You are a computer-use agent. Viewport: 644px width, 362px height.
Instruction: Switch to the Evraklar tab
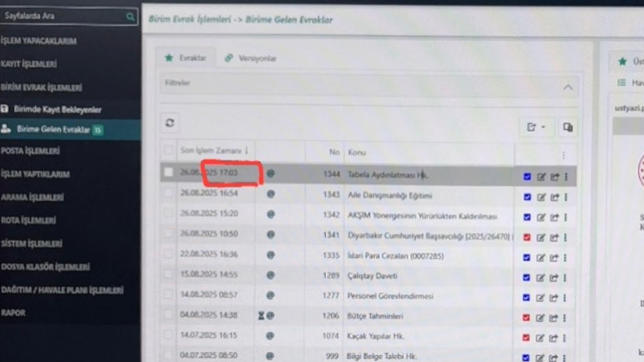click(x=186, y=58)
